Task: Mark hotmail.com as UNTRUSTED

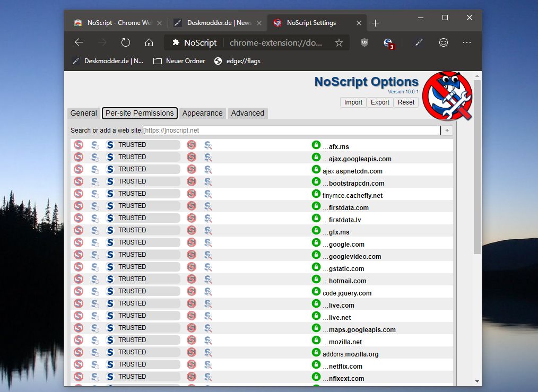Action: coord(192,279)
